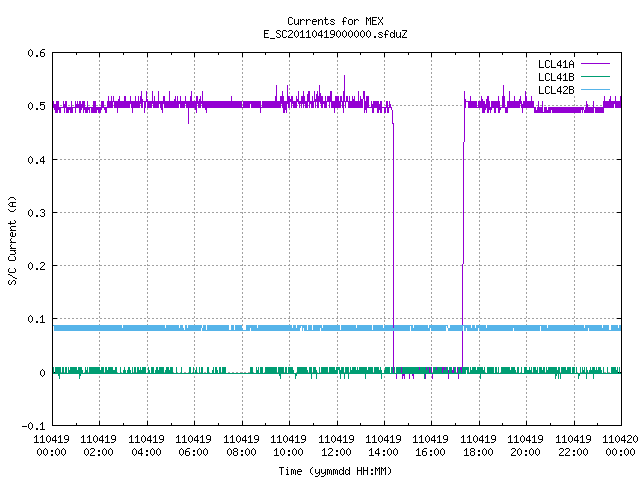Click the x-axis tick 110419 00:00
Image resolution: width=640 pixels, height=480 pixels.
(x=51, y=446)
